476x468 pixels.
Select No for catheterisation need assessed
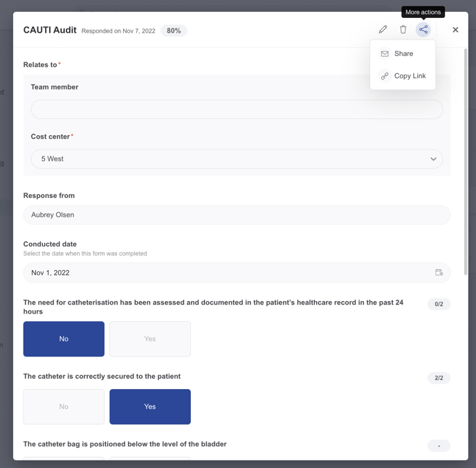[x=64, y=339]
